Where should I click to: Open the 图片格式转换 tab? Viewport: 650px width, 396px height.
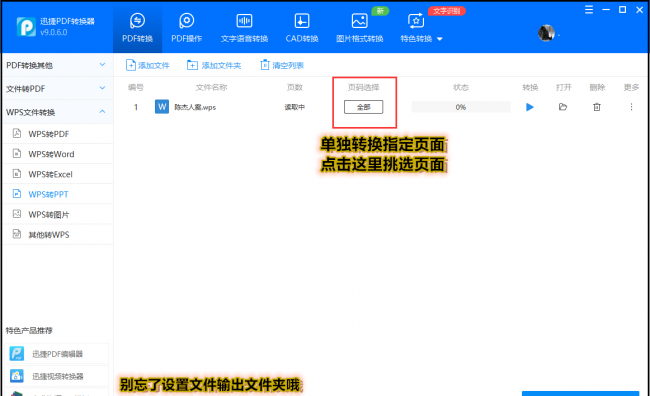tap(359, 27)
